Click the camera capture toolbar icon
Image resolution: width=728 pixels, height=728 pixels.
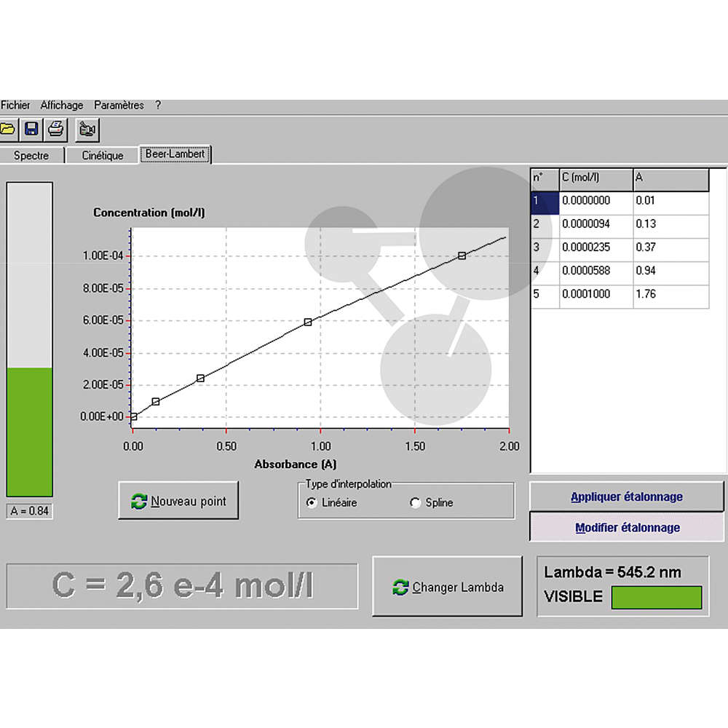pos(87,130)
